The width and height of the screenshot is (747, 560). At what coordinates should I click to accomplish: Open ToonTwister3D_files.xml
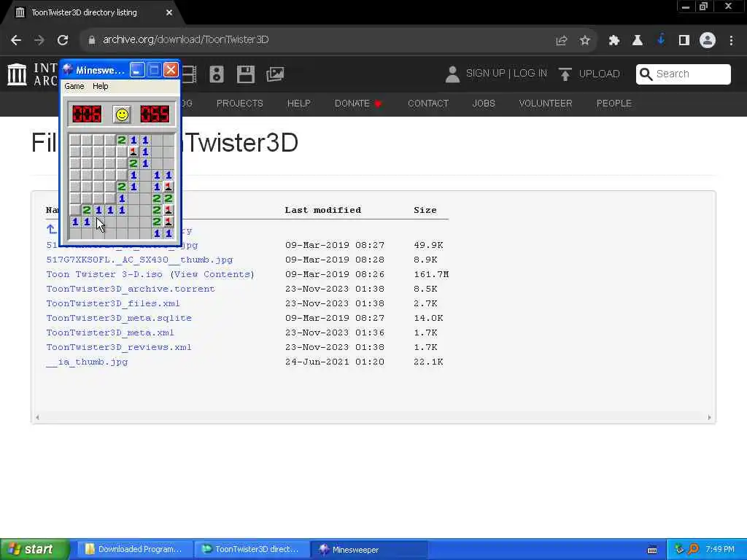(113, 303)
